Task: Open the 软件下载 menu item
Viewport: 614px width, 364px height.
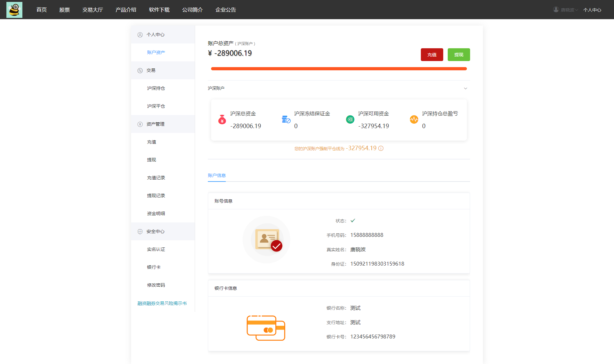Action: [x=159, y=10]
